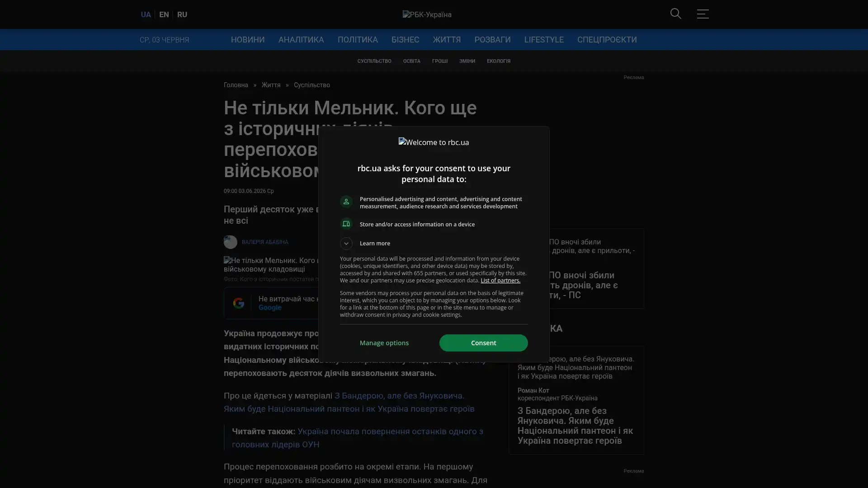This screenshot has height=488, width=868.
Task: Click the Consent button
Action: coord(483,343)
